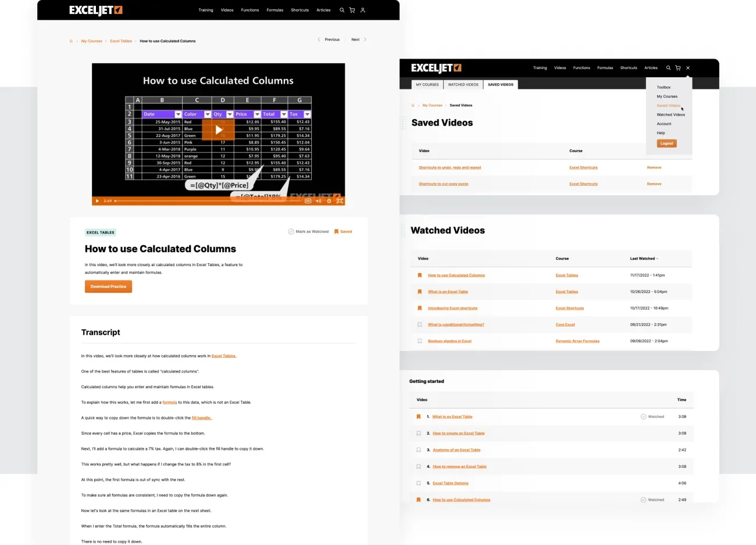Choose Saved Videos in the account dropdown menu

click(x=668, y=105)
